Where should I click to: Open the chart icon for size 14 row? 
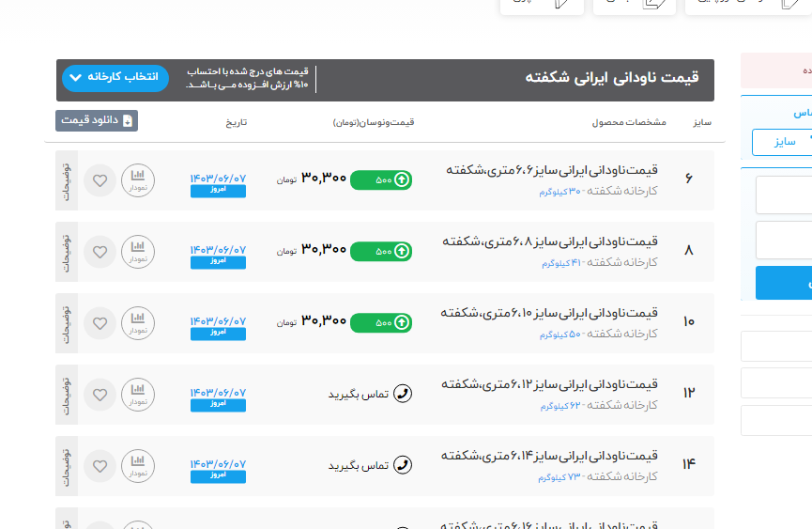point(138,465)
